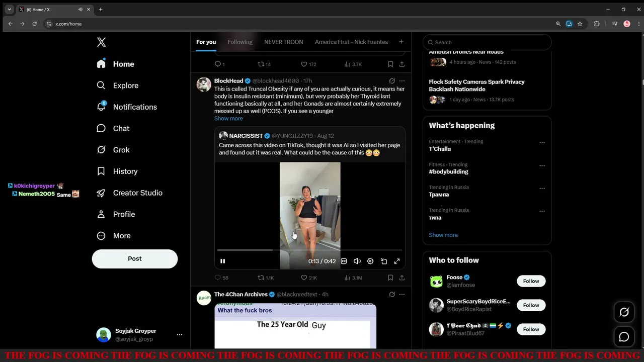This screenshot has width=644, height=362.
Task: Switch to America First - Nick Fuentes tab
Action: [351, 42]
